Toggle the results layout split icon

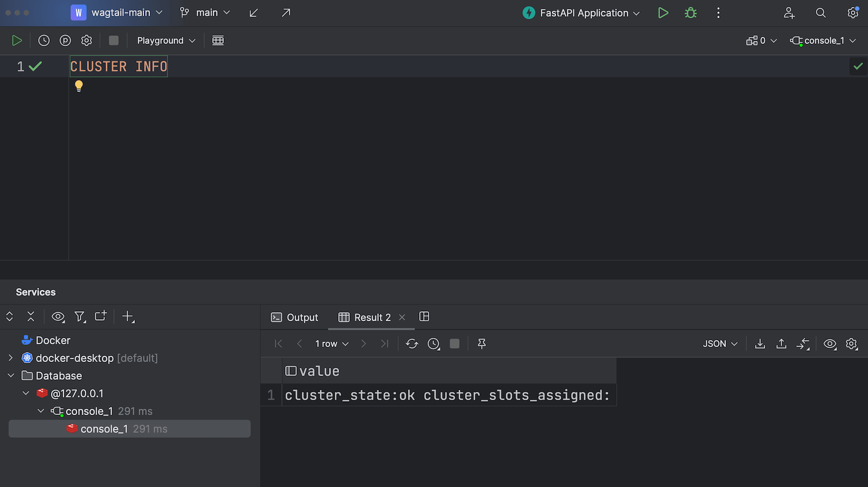pos(424,316)
